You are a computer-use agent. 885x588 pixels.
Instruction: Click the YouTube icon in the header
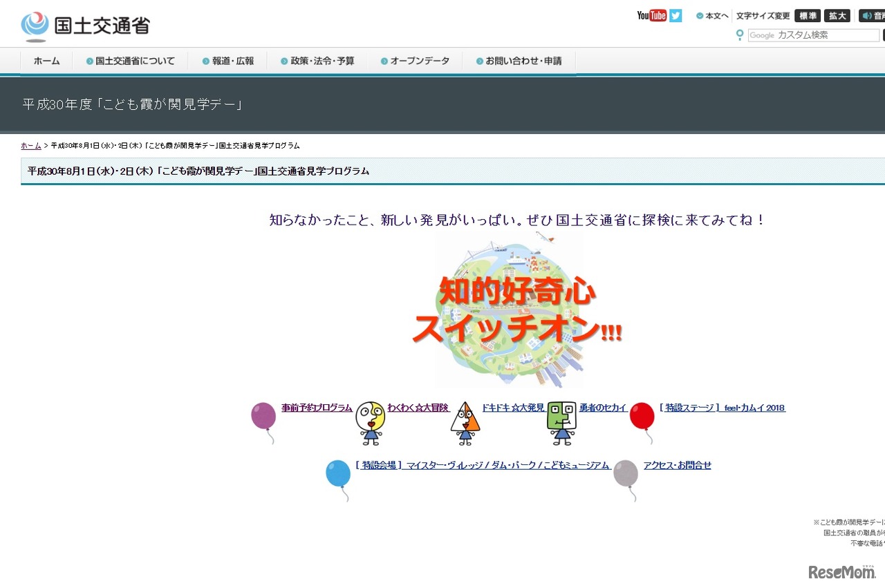(x=650, y=15)
